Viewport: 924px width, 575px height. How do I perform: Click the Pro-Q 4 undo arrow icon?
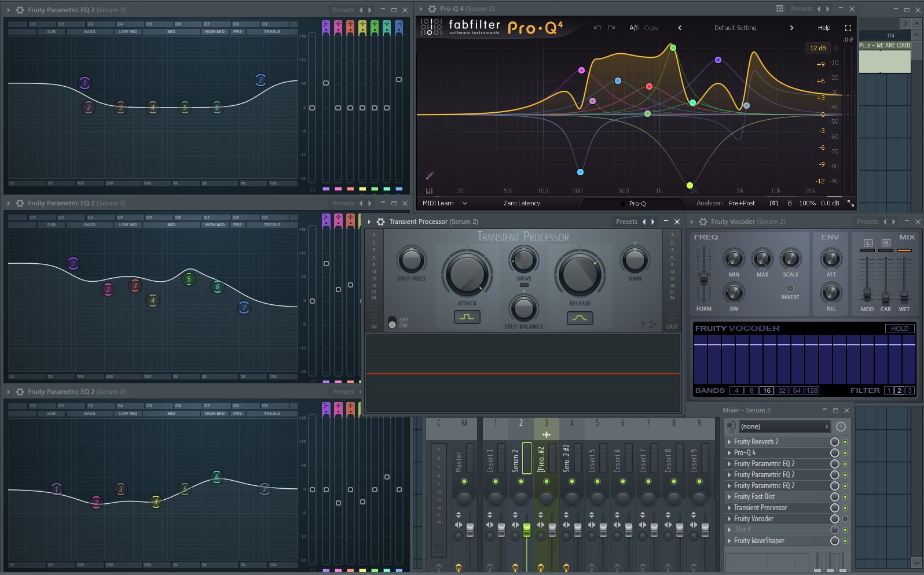[597, 28]
